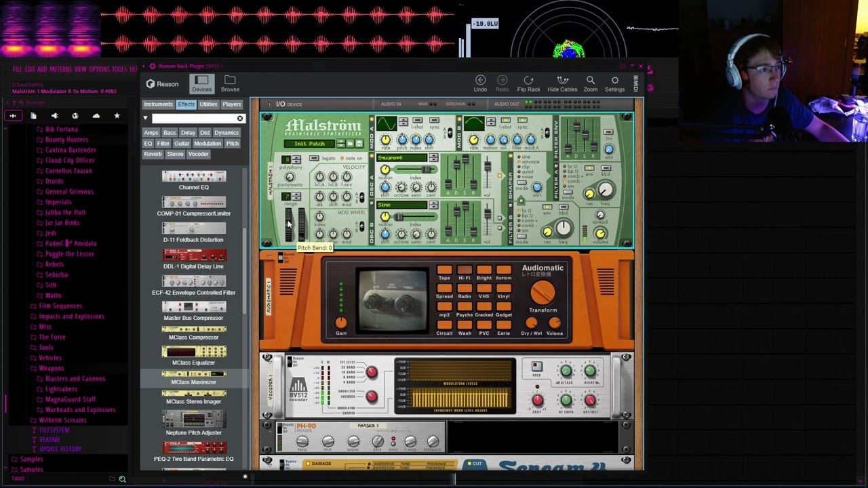This screenshot has height=488, width=868.
Task: Click the Audiomatic VHS preset button
Action: coord(484,289)
